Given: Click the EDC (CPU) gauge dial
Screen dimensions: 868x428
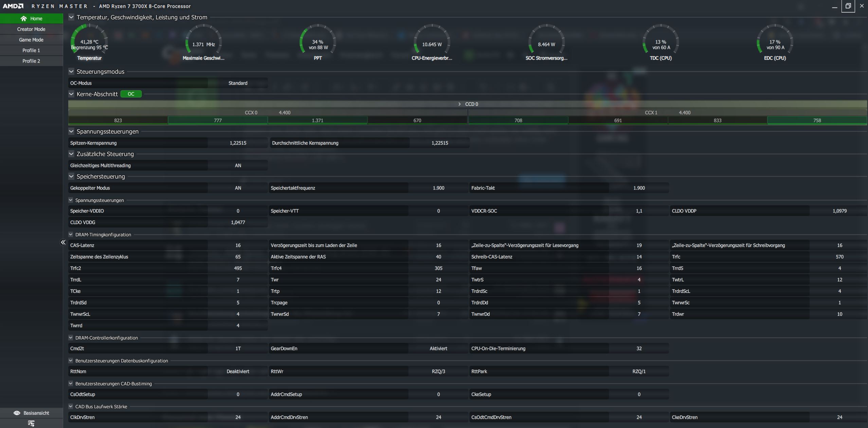Looking at the screenshot, I should point(775,42).
